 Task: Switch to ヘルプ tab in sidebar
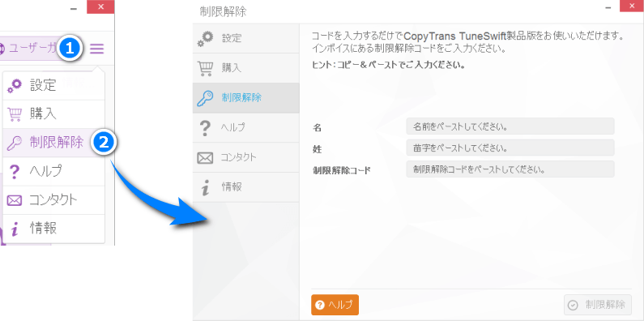click(x=245, y=127)
